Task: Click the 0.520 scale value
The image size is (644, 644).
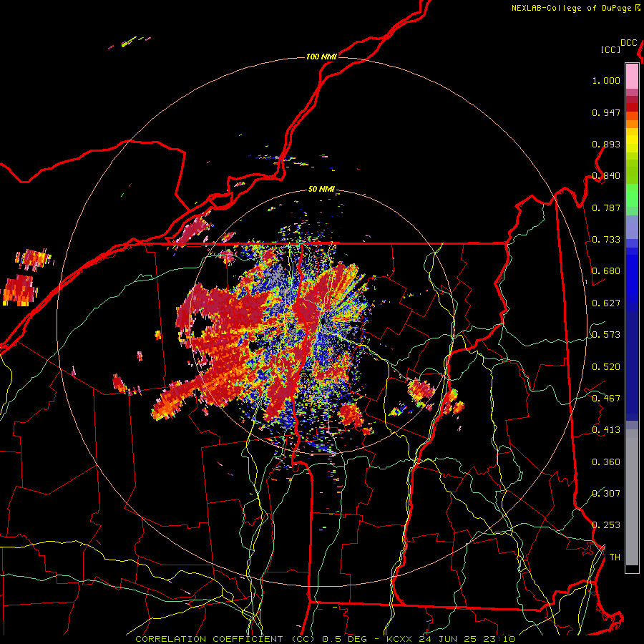Action: (x=606, y=367)
